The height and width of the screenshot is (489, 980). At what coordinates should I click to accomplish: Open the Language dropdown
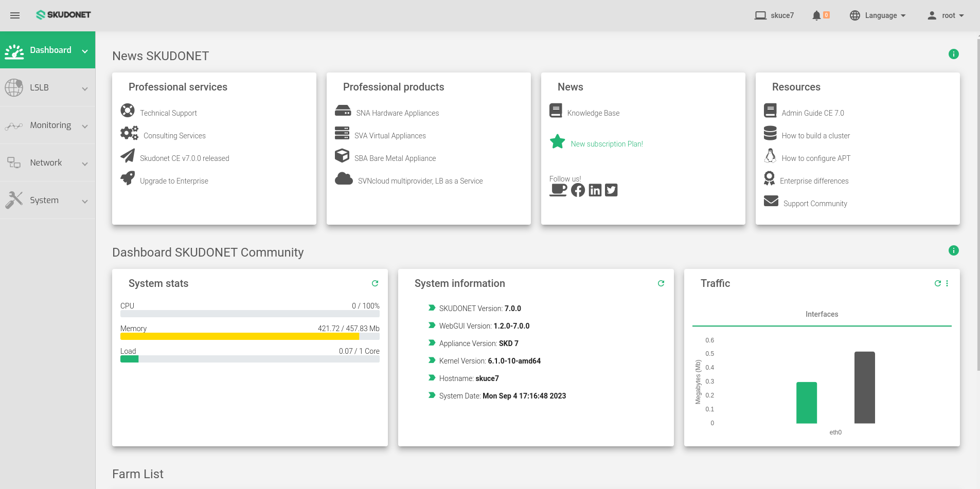tap(878, 15)
